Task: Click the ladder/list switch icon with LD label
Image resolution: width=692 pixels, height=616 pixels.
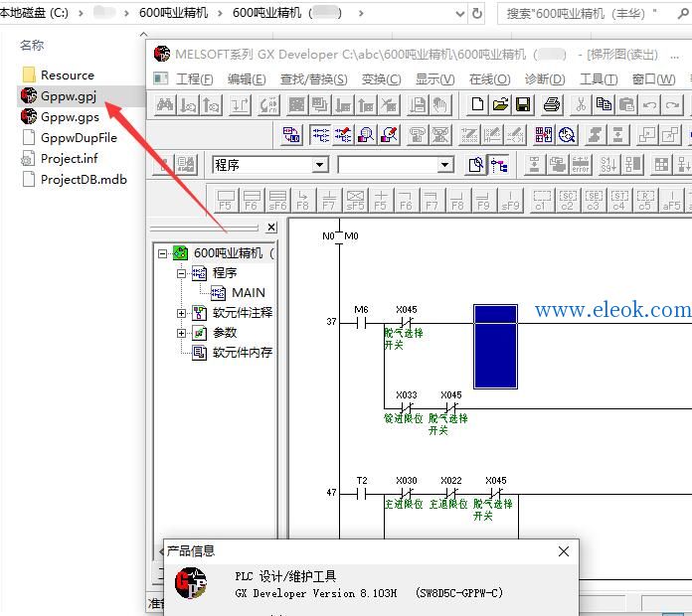Action: (x=291, y=135)
